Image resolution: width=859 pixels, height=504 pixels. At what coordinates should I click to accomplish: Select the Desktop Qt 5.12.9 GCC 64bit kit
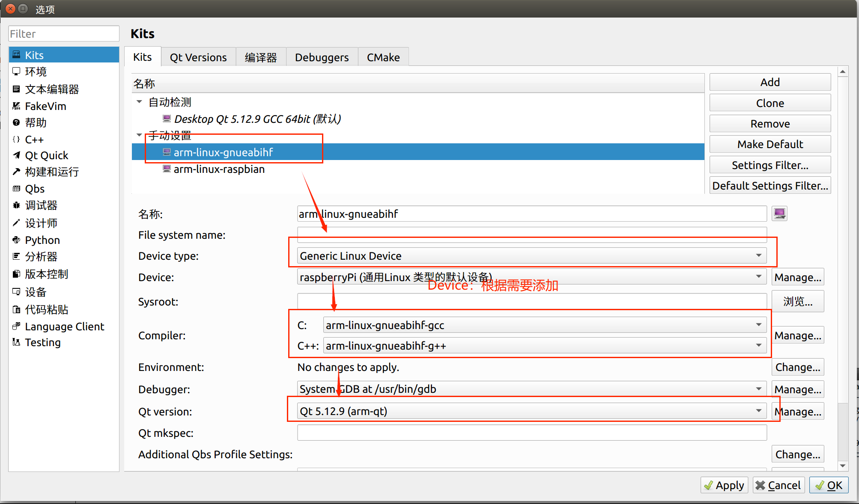[x=257, y=119]
